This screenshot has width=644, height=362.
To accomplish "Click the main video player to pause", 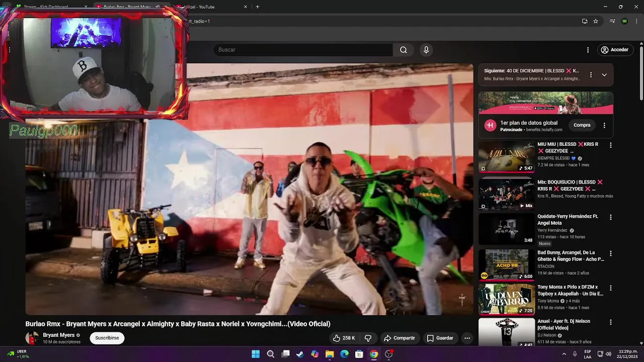I will (249, 189).
